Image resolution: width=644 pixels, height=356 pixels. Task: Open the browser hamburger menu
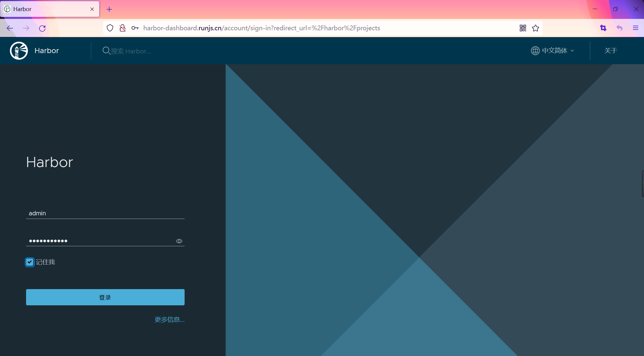click(x=636, y=28)
